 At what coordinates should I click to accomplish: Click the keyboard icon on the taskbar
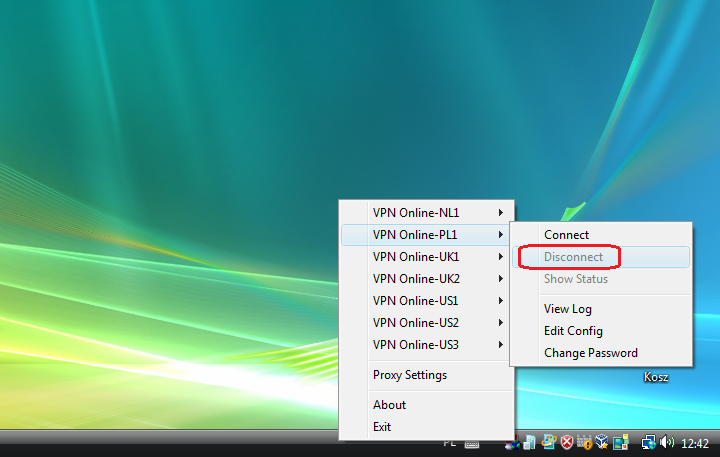click(472, 444)
